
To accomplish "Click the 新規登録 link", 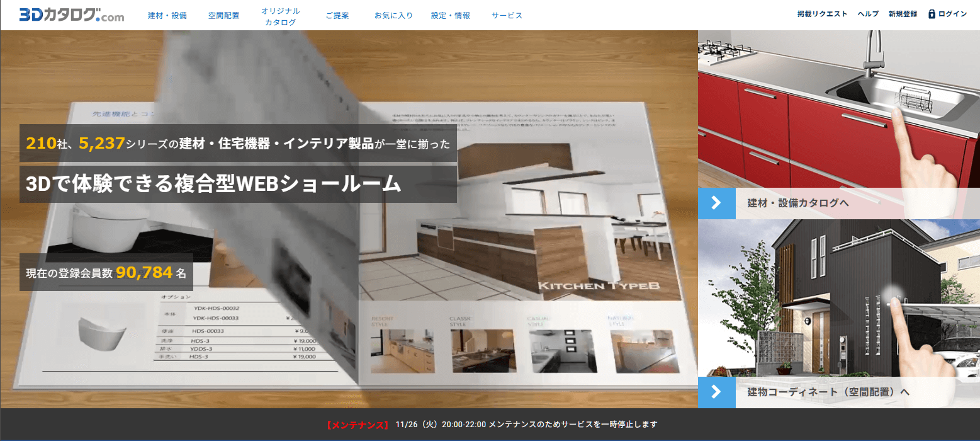I will point(903,14).
